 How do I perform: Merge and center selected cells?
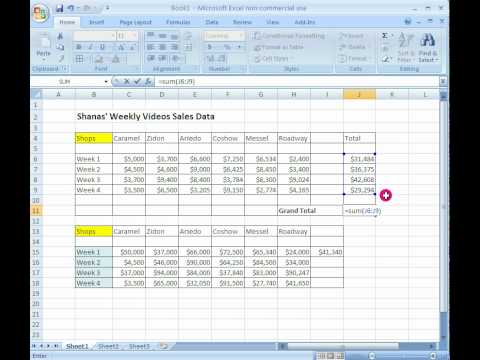tap(188, 47)
